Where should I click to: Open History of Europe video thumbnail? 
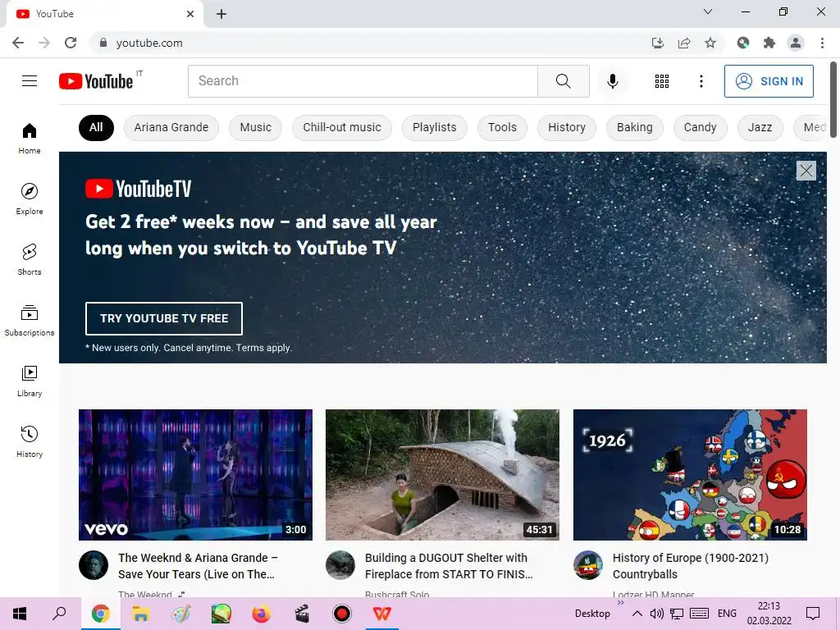pyautogui.click(x=690, y=475)
